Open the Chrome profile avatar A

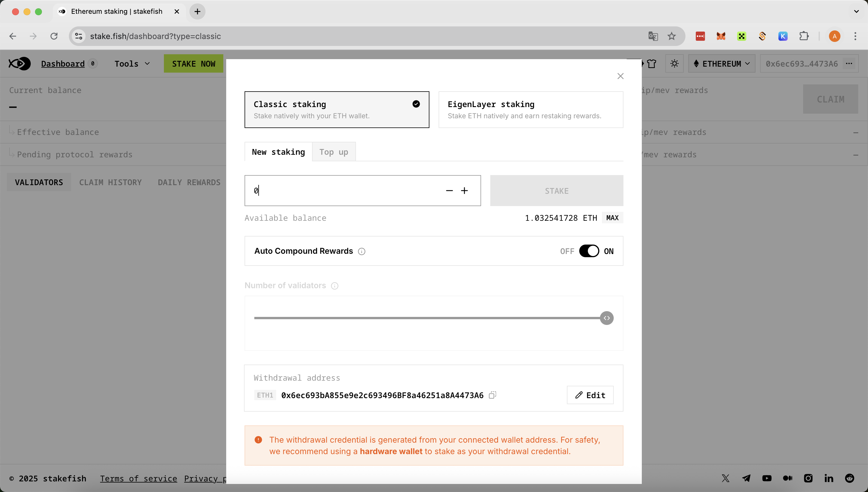834,36
